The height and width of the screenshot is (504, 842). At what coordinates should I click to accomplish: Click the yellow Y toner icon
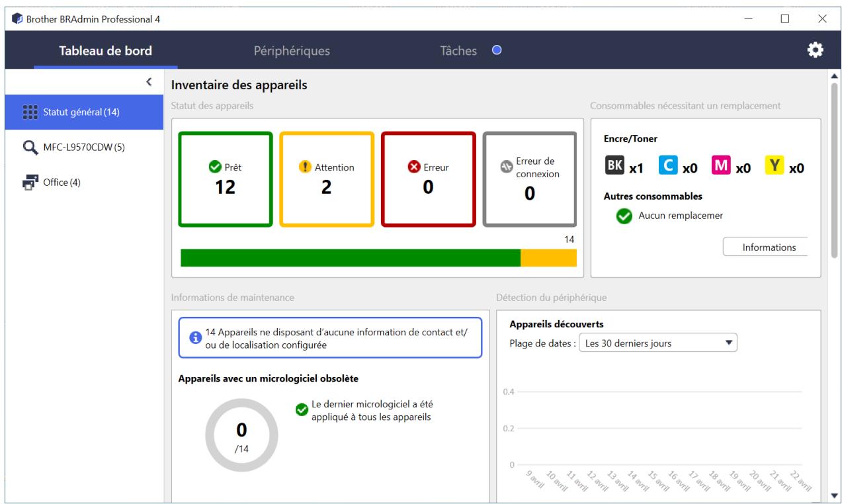tap(775, 165)
